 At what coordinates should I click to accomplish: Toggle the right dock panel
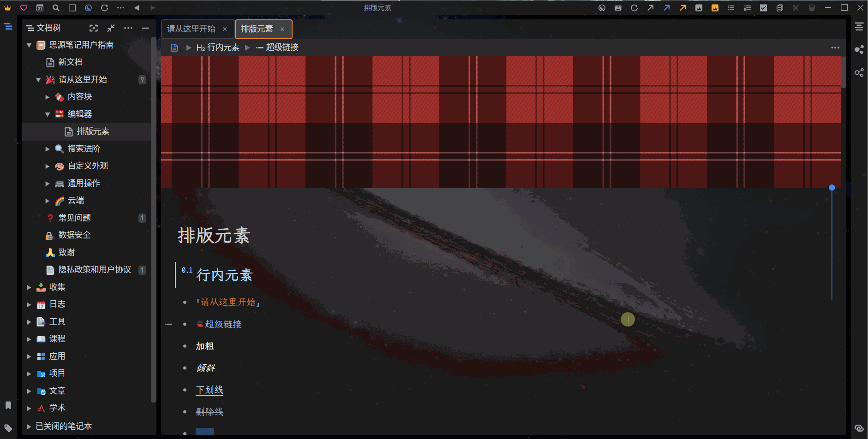(859, 26)
